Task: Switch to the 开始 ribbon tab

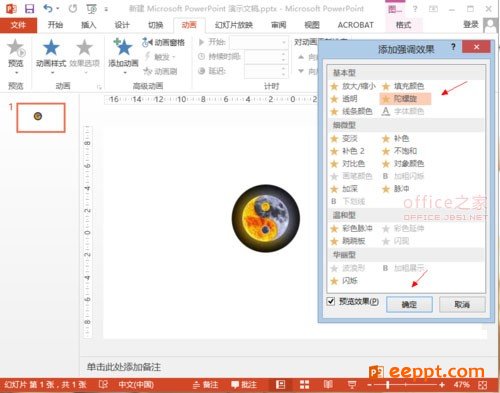Action: point(55,25)
